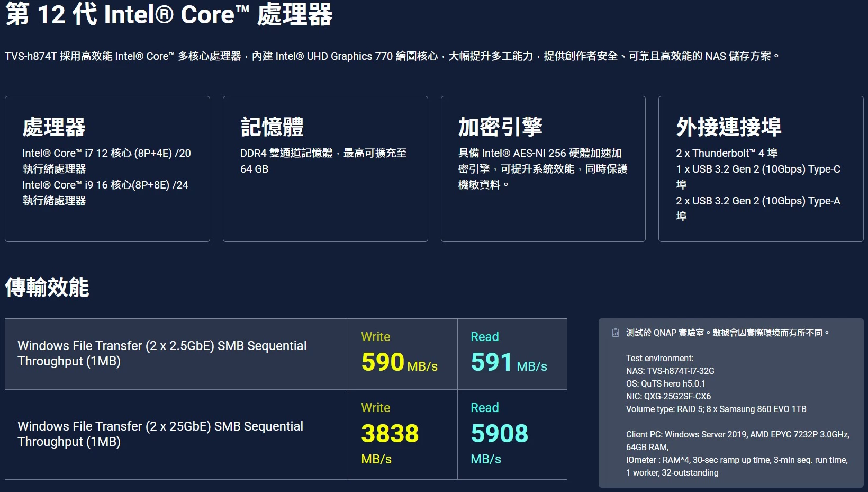Select the 處理器 card heading
This screenshot has width=868, height=492.
coord(54,127)
